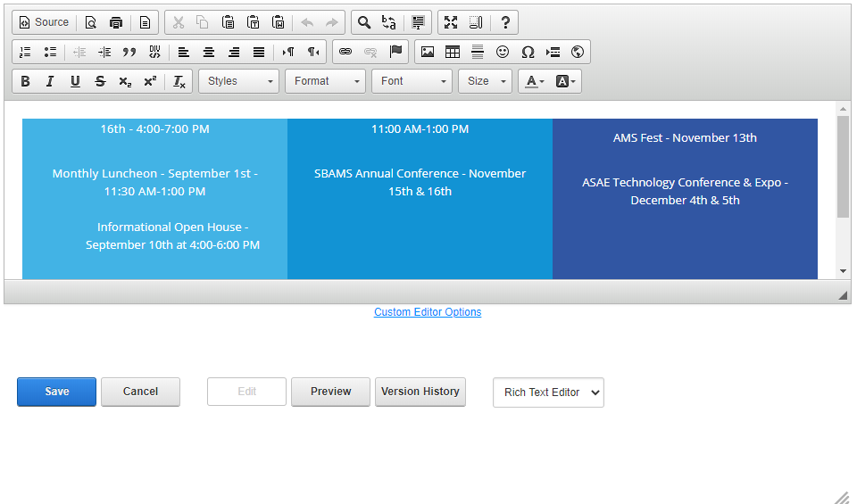The width and height of the screenshot is (857, 504).
Task: Click the Increase Indent icon
Action: (104, 52)
